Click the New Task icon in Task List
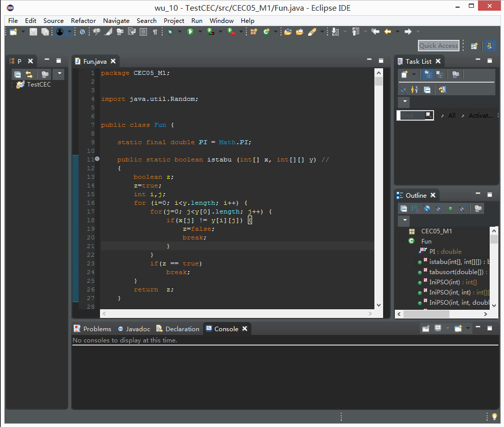This screenshot has width=504, height=427. (405, 74)
